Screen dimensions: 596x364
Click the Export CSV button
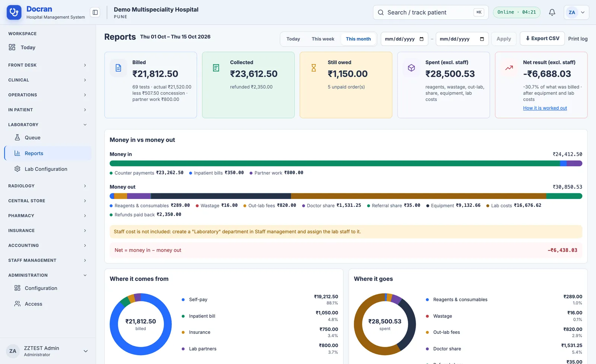click(542, 38)
